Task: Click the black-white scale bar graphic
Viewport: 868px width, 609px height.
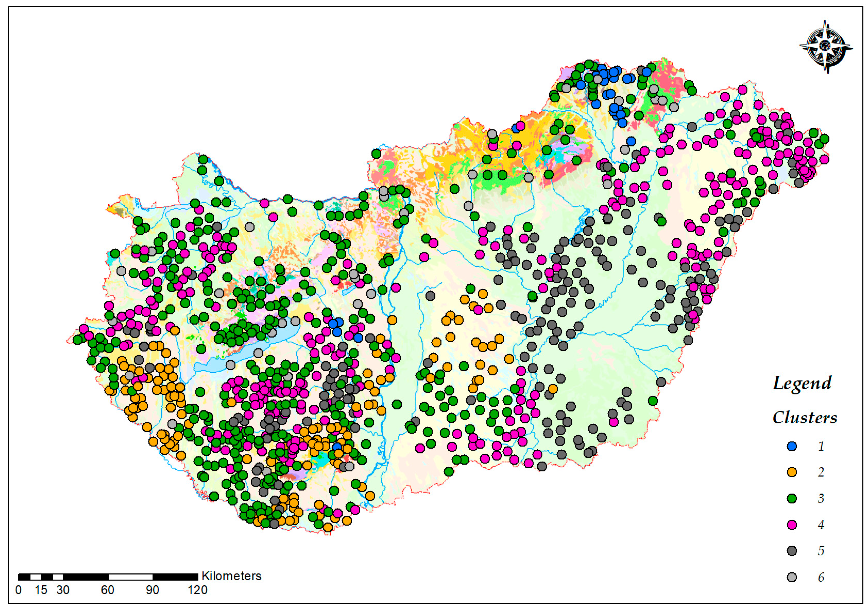Action: click(x=108, y=577)
